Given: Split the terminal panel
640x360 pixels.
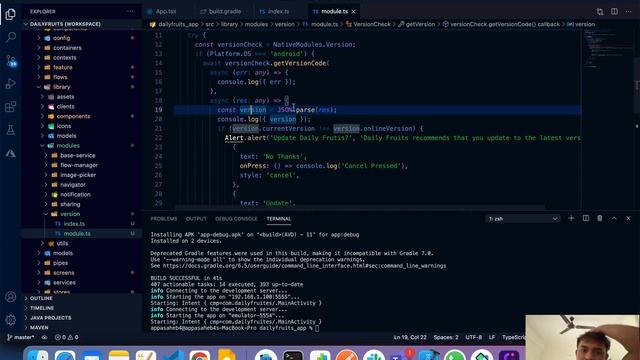Looking at the screenshot, I should point(586,218).
